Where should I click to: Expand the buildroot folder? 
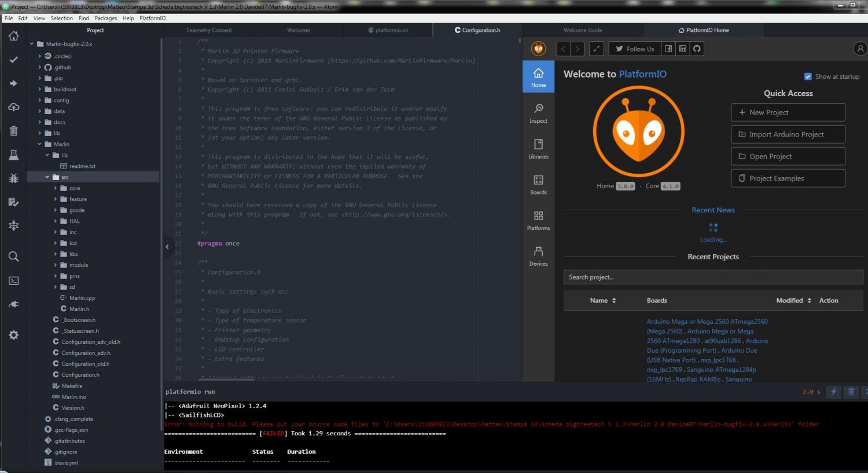coord(40,89)
